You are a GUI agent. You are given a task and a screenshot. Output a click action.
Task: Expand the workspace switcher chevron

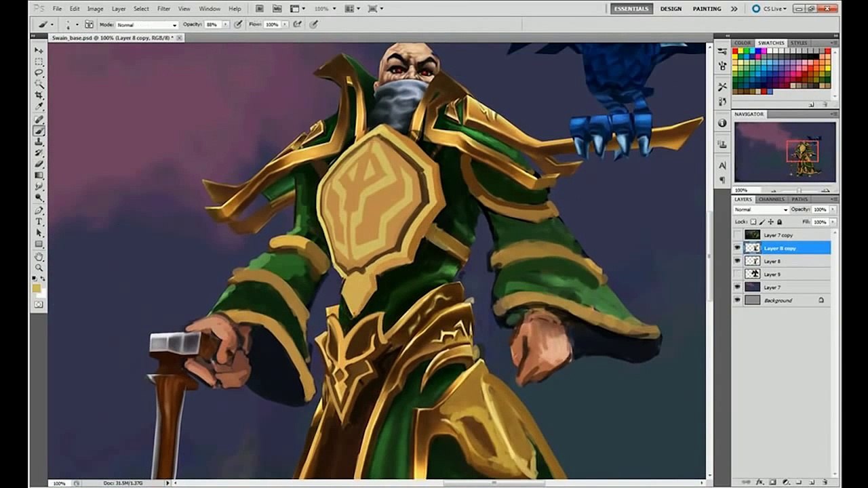pyautogui.click(x=734, y=9)
